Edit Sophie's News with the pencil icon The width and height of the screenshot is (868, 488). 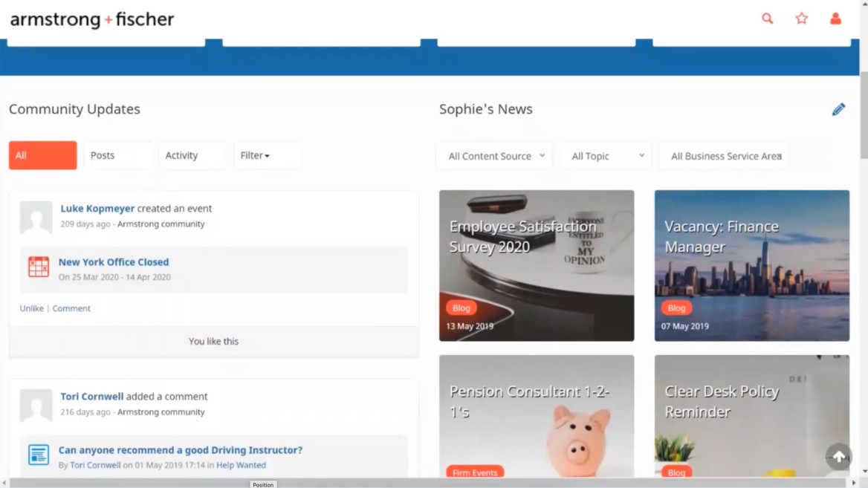click(838, 109)
